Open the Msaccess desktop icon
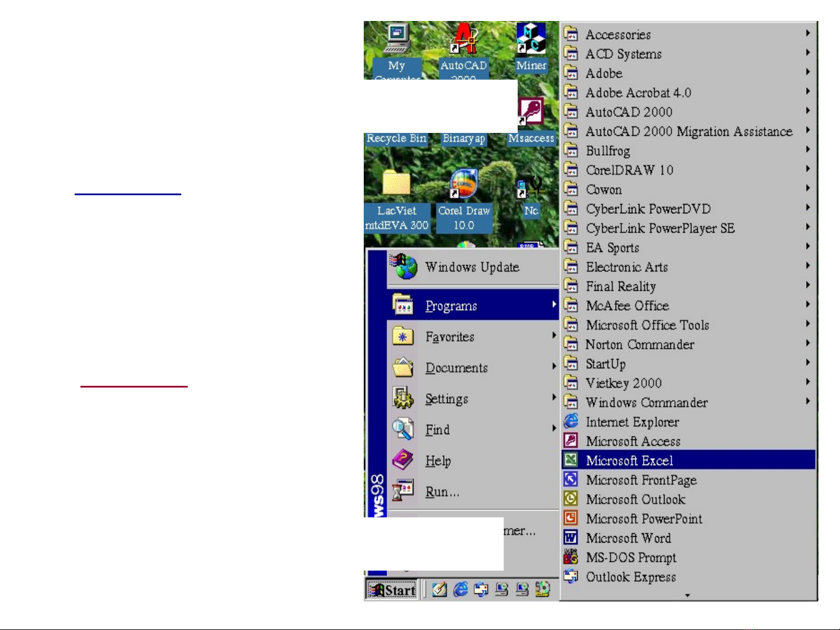 530,112
